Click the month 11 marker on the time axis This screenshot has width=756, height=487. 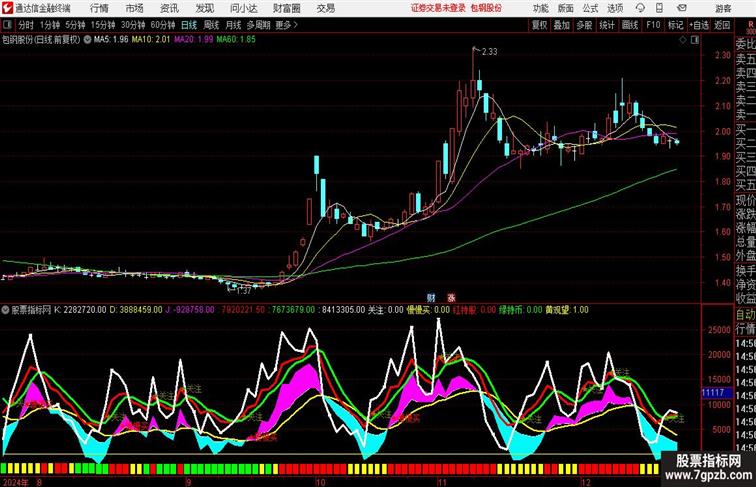[442, 482]
